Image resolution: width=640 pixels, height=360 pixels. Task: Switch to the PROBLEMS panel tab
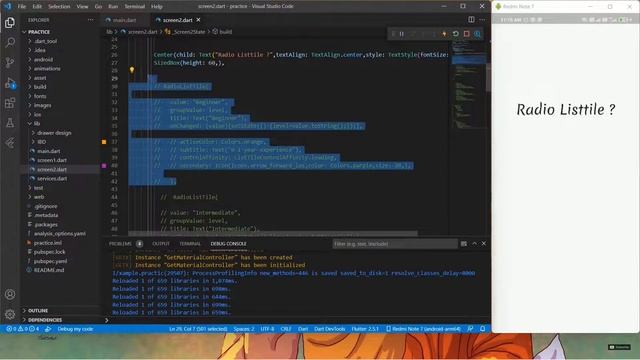[x=120, y=244]
